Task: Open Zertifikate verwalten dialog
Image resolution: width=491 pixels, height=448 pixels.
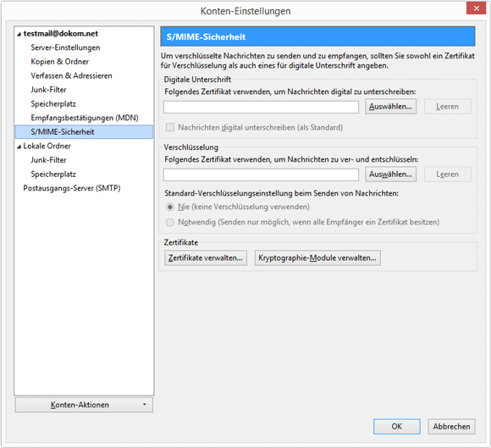Action: [x=206, y=257]
